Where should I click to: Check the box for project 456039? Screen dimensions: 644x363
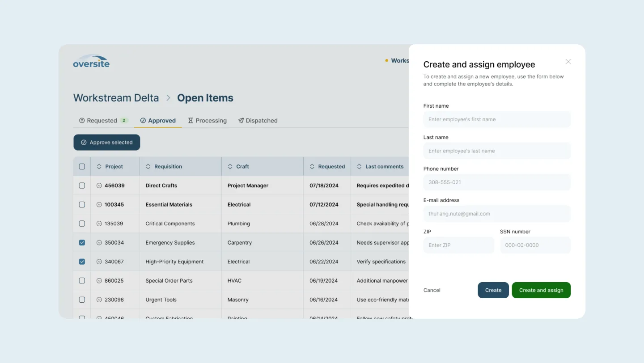coord(82,186)
